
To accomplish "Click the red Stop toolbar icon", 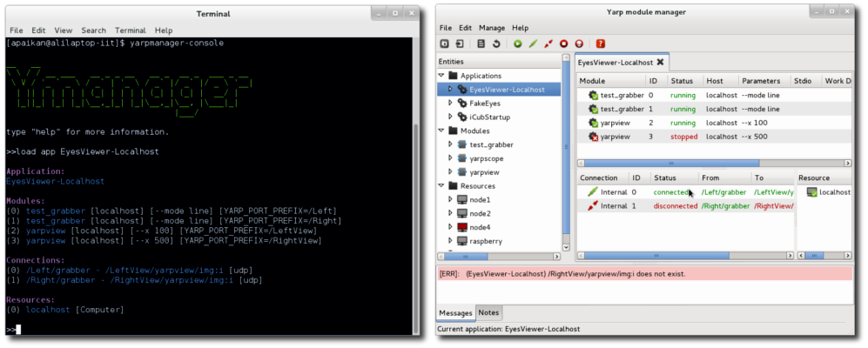I will [x=564, y=43].
